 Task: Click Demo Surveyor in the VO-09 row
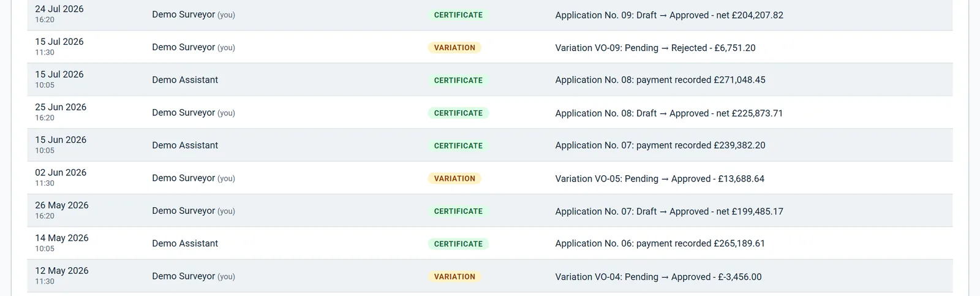coord(194,47)
